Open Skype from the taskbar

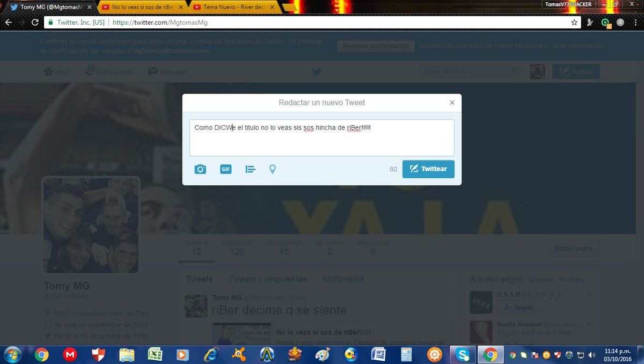click(462, 354)
